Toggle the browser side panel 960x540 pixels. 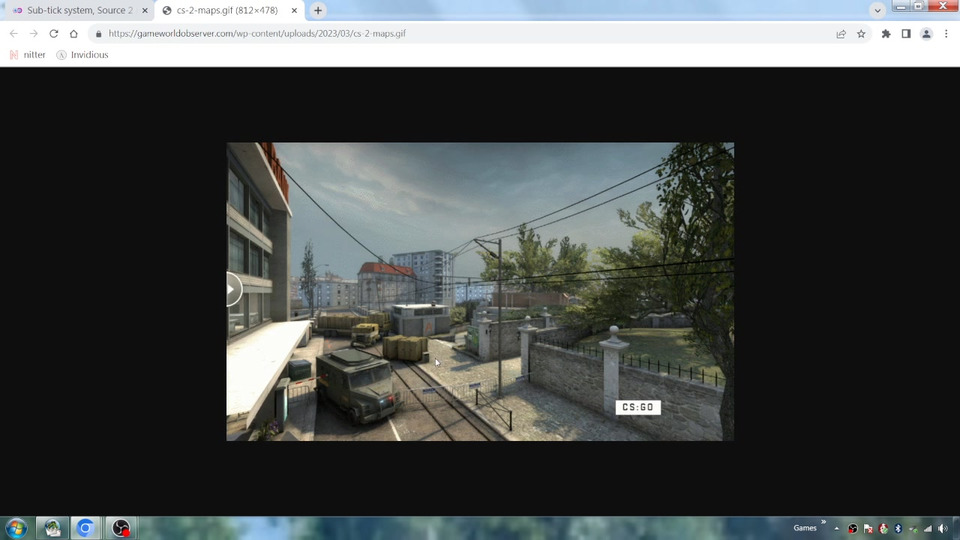click(906, 34)
